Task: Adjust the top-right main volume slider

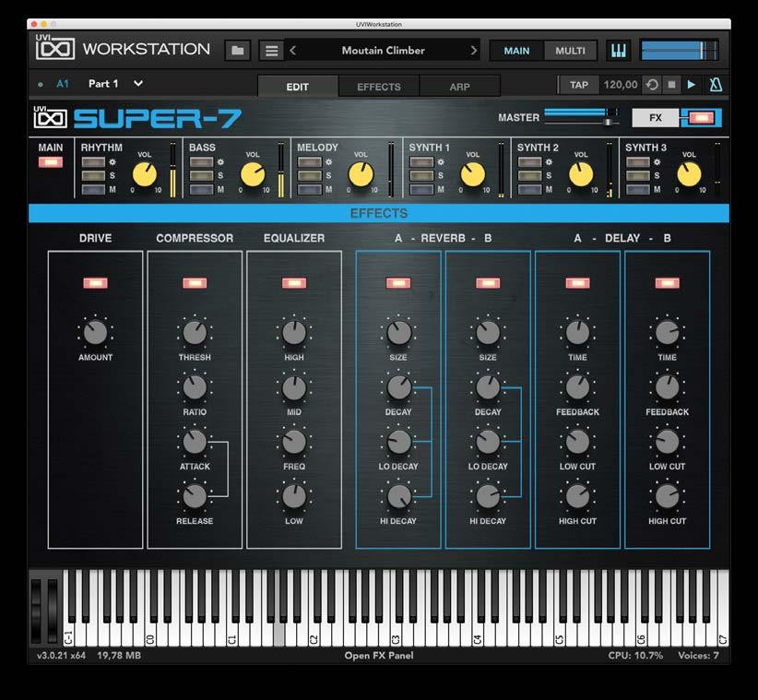Action: [679, 51]
